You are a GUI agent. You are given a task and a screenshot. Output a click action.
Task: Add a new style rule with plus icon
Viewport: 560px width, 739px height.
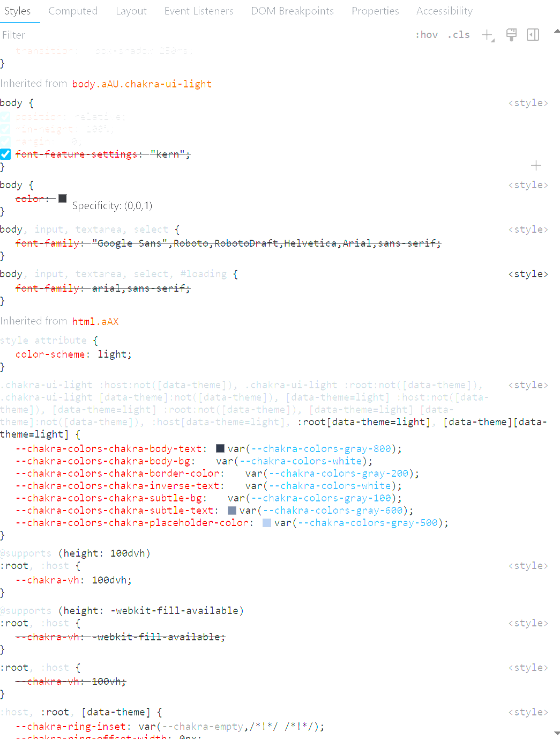point(487,34)
